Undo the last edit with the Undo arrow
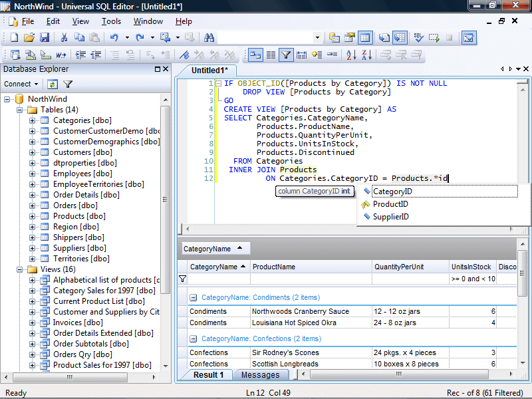532x399 pixels. (114, 37)
